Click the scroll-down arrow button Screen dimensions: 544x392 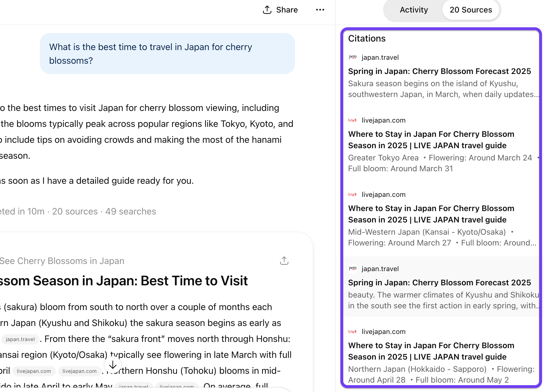pyautogui.click(x=113, y=365)
